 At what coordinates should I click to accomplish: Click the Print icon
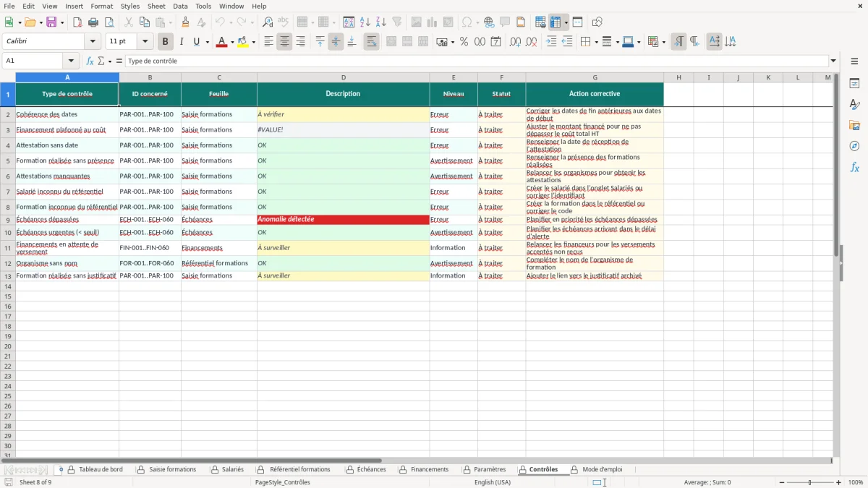pyautogui.click(x=93, y=22)
